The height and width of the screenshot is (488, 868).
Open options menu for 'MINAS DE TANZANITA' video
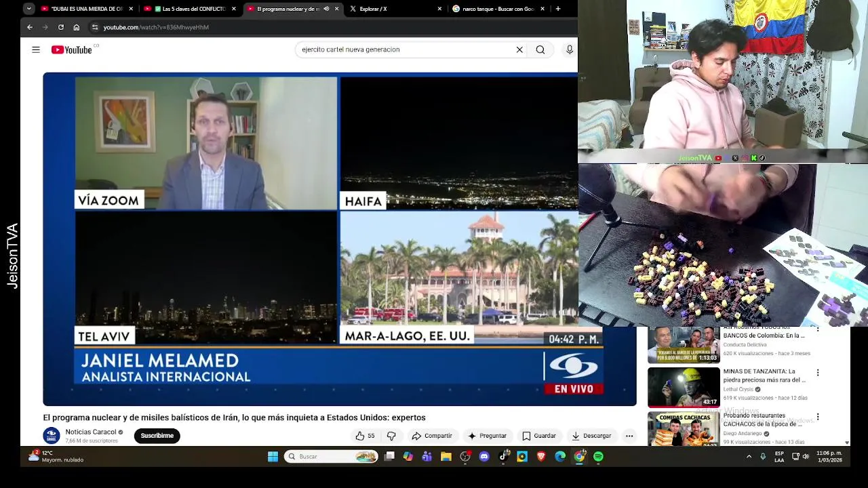pyautogui.click(x=818, y=373)
